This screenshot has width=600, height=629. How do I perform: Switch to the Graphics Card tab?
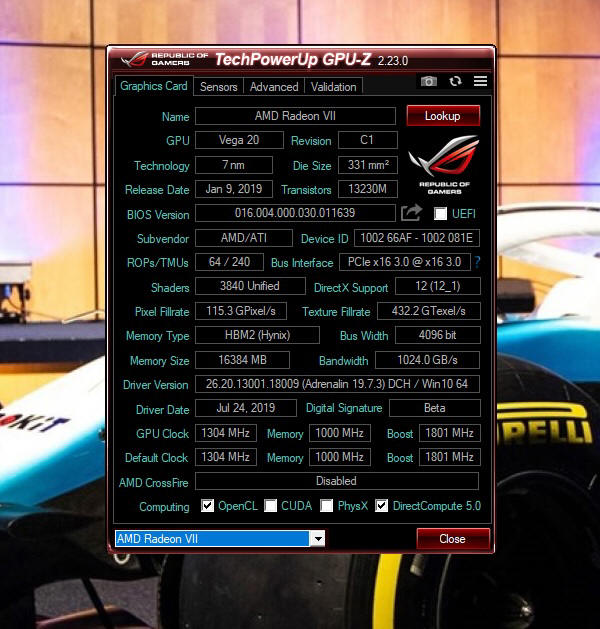(154, 86)
